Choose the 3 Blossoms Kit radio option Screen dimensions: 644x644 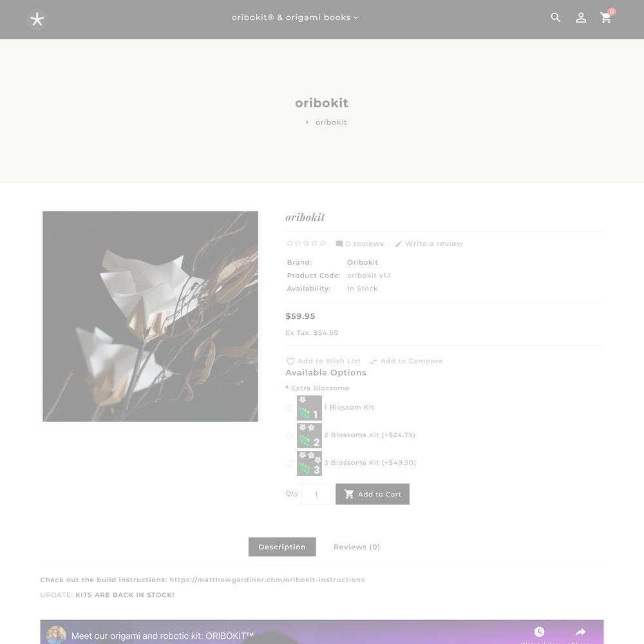click(289, 463)
